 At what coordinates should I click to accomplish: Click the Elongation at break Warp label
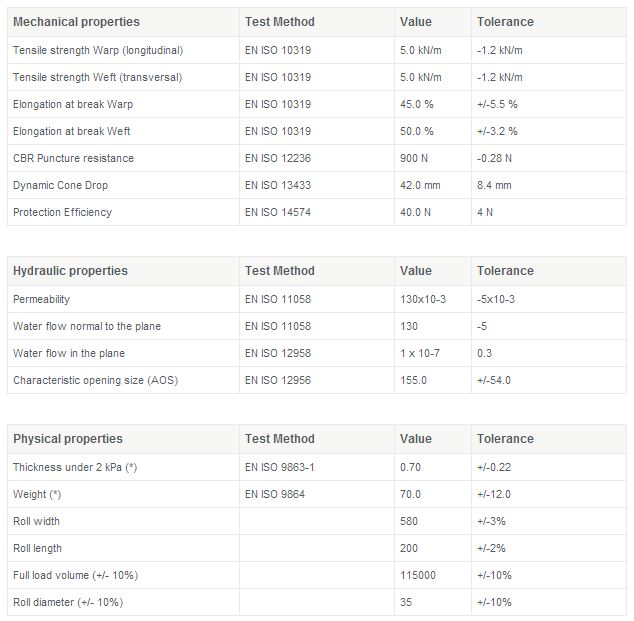(72, 104)
